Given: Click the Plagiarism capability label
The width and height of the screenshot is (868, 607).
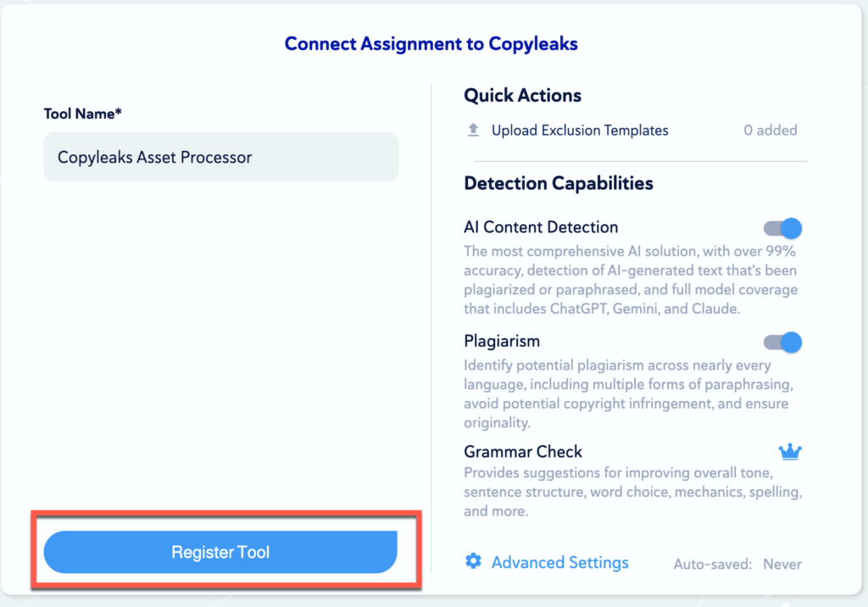Looking at the screenshot, I should 502,342.
